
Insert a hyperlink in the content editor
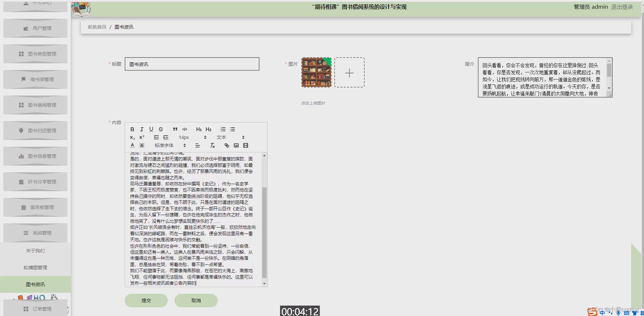[x=226, y=145]
